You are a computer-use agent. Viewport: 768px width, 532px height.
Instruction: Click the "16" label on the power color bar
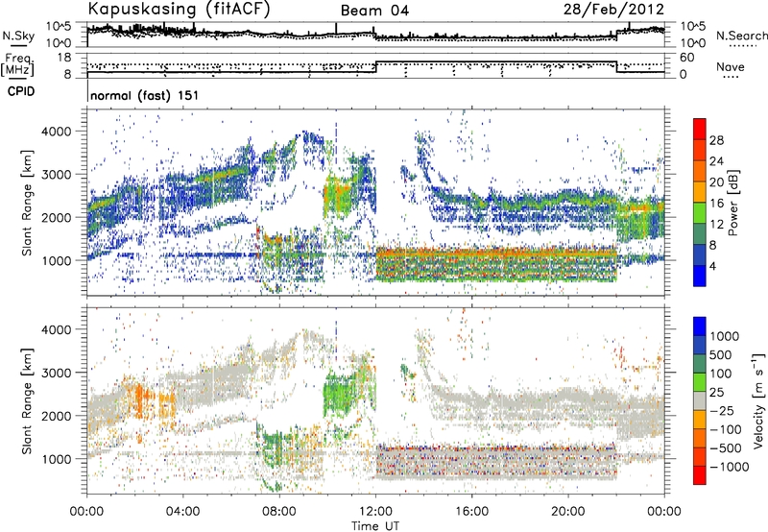[716, 204]
